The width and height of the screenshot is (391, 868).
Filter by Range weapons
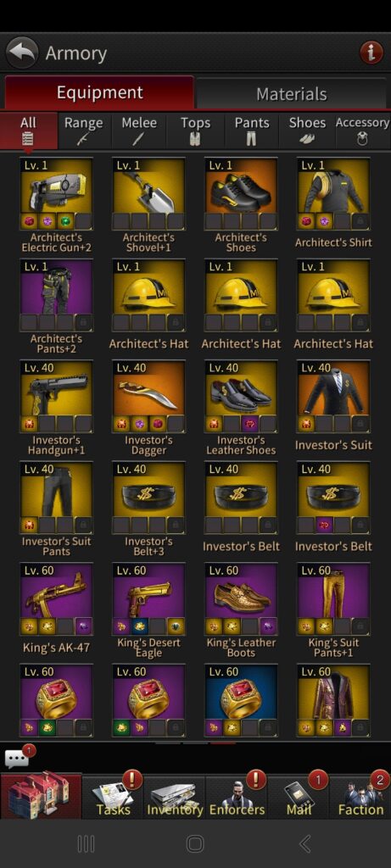click(x=84, y=131)
